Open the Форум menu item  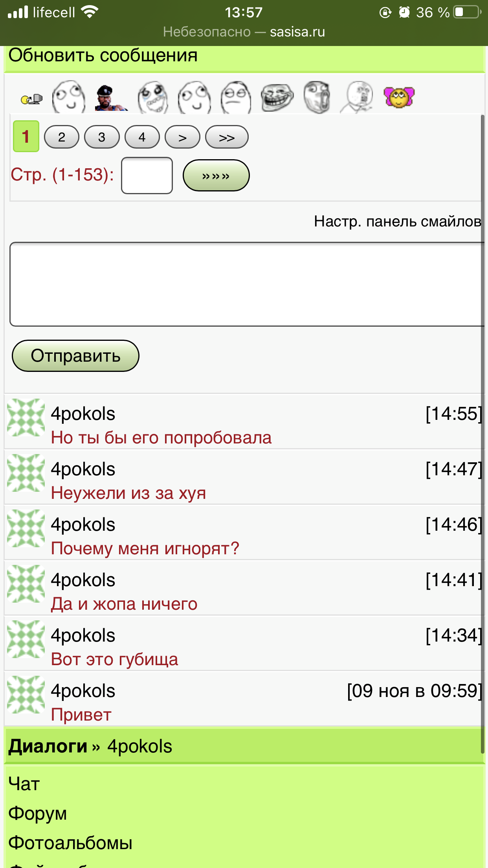click(x=38, y=813)
